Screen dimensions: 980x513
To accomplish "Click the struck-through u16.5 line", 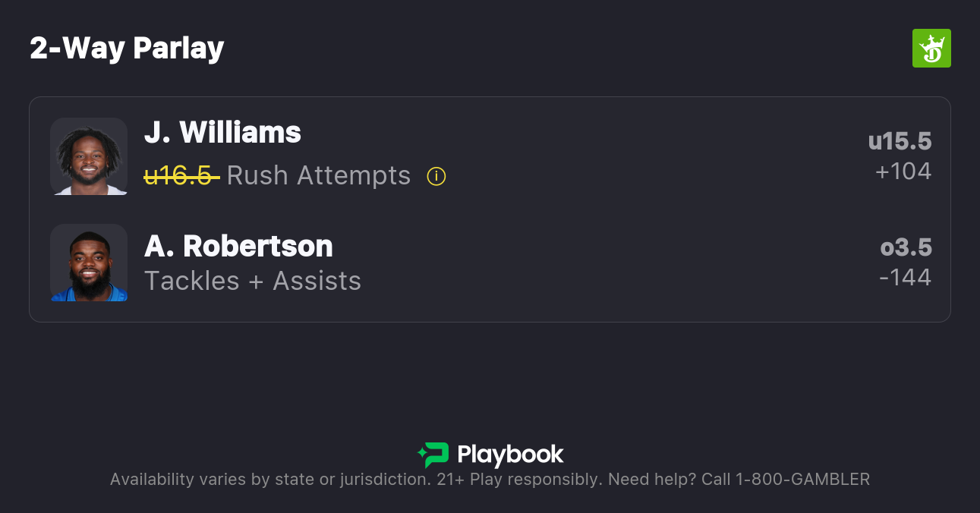I will pyautogui.click(x=181, y=176).
